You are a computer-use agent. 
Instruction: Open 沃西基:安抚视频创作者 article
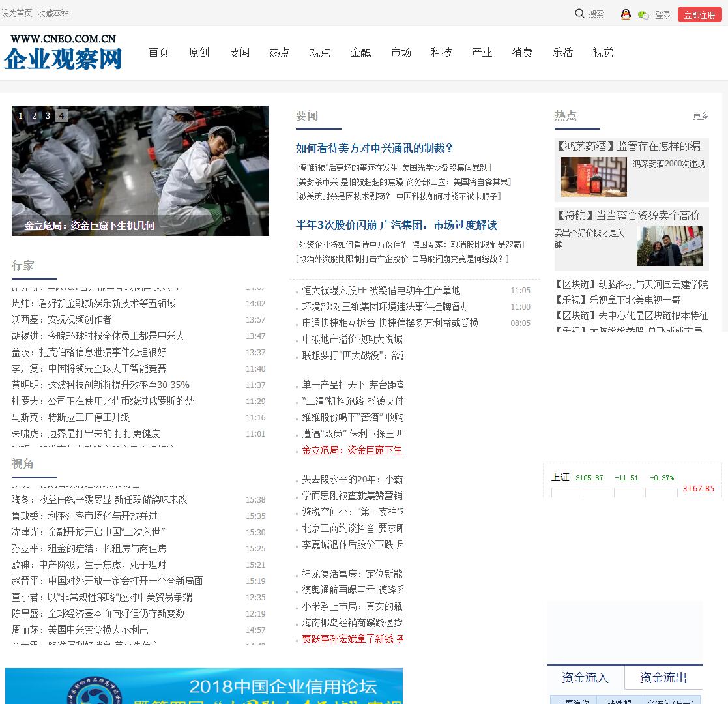click(x=62, y=319)
